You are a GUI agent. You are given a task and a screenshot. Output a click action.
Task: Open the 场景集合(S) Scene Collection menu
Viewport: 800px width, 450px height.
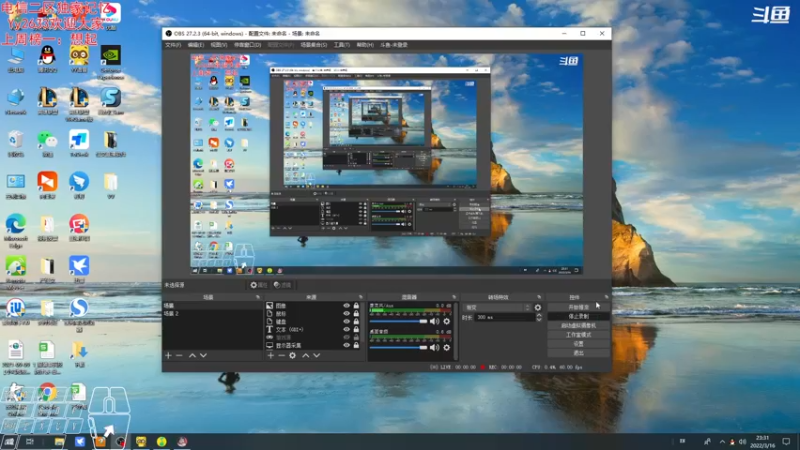click(314, 45)
